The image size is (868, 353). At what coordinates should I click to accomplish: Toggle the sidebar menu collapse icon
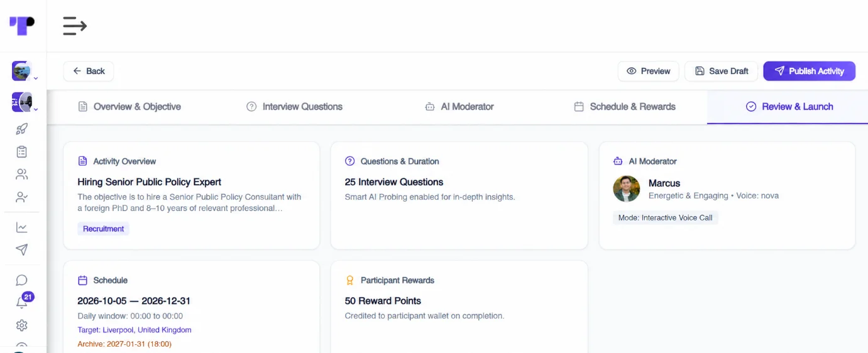coord(75,26)
